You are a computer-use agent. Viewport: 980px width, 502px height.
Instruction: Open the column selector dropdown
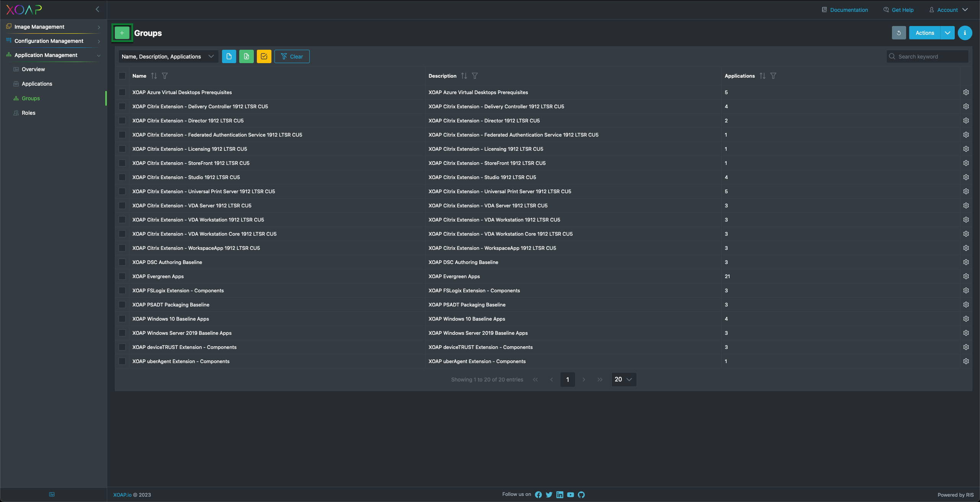pos(168,56)
